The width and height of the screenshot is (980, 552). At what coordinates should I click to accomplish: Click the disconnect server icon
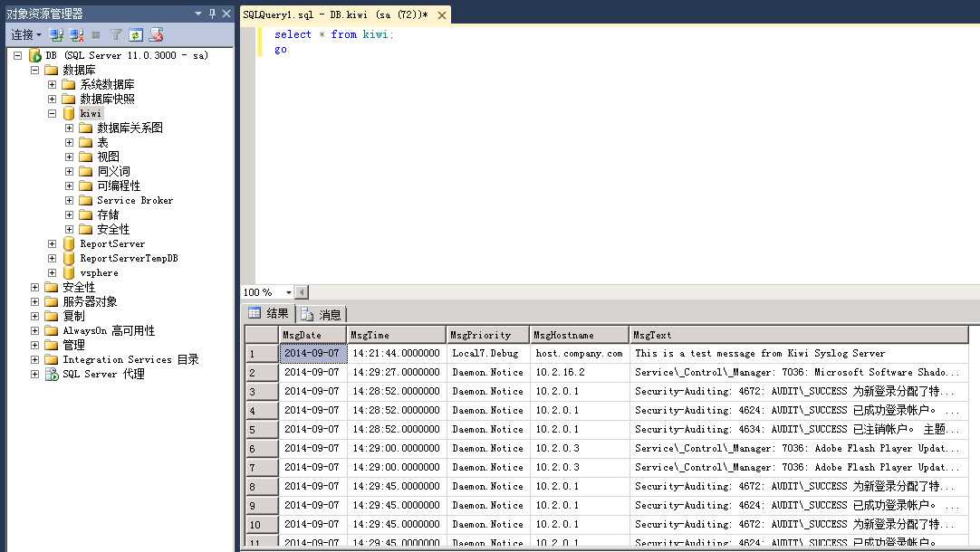77,35
